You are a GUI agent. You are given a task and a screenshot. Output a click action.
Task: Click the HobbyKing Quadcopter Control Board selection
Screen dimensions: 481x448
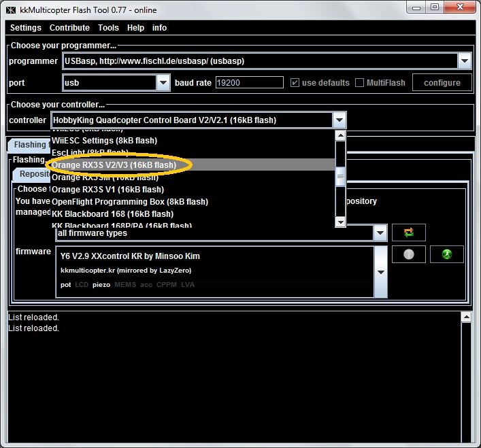pos(192,120)
